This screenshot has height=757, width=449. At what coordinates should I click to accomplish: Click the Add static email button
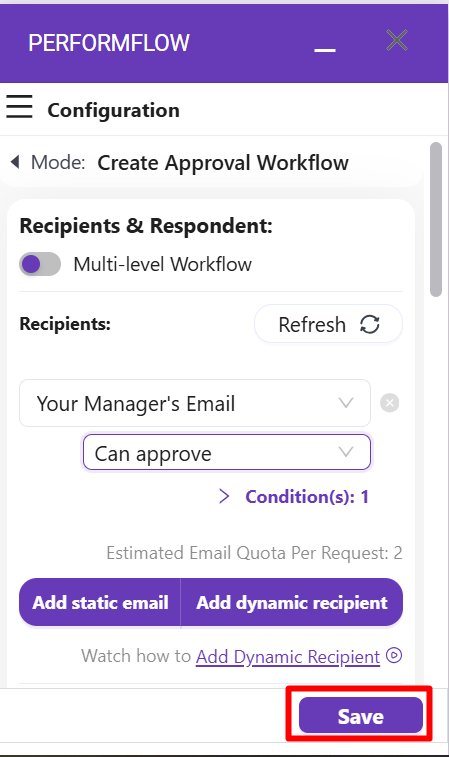(x=100, y=603)
